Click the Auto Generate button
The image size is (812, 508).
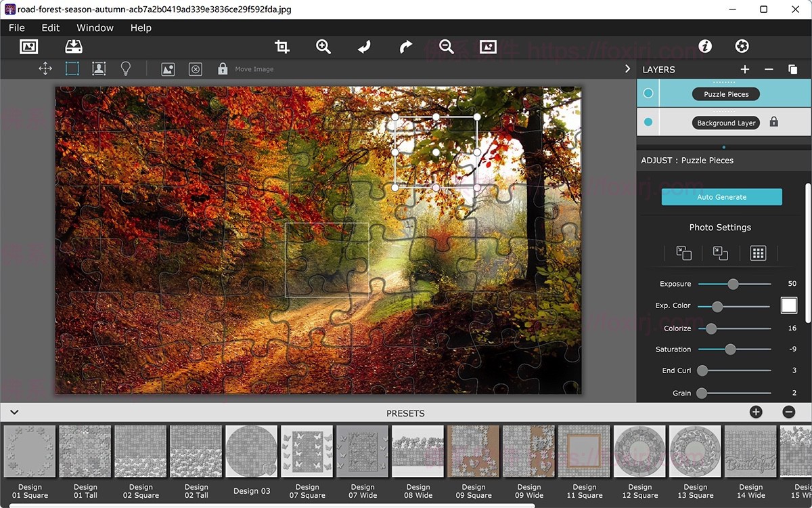tap(721, 196)
